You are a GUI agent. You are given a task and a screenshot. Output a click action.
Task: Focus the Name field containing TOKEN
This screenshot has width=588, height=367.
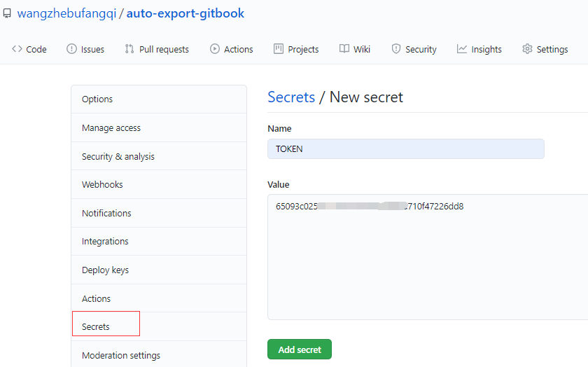click(x=406, y=149)
